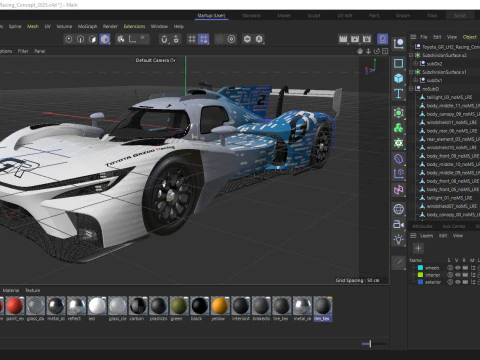
Task: Open the Mesh menu
Action: 33,26
